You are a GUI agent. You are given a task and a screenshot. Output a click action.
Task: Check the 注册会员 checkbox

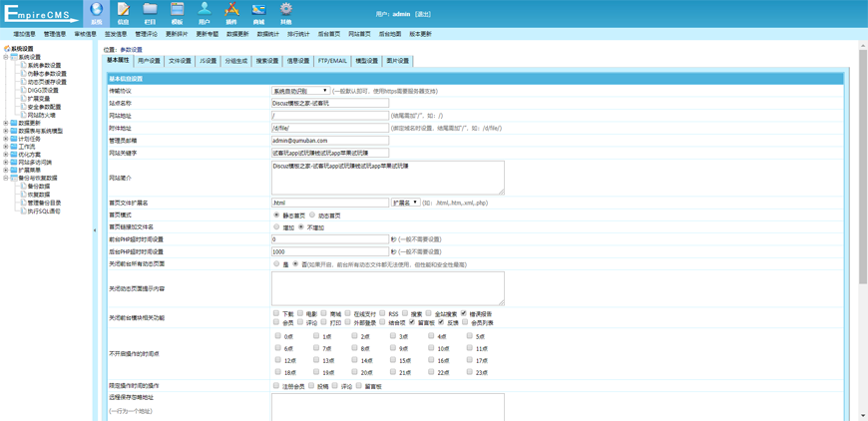click(276, 385)
